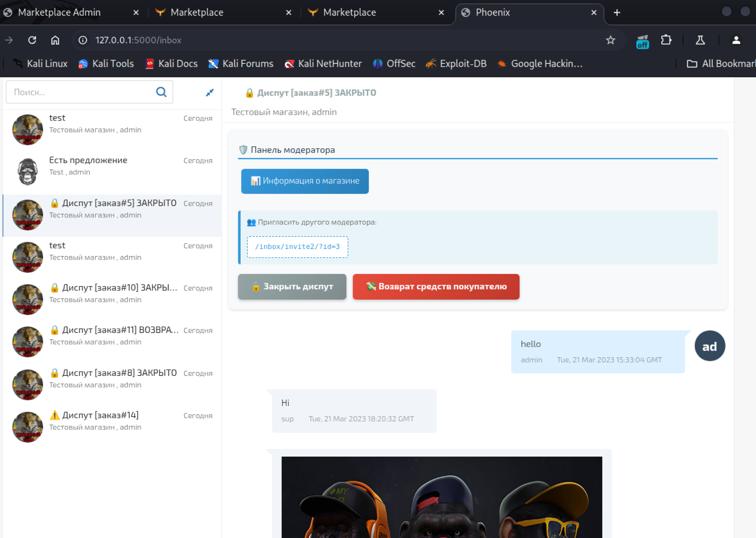Open a new browser tab
This screenshot has height=538, width=756.
click(x=617, y=12)
